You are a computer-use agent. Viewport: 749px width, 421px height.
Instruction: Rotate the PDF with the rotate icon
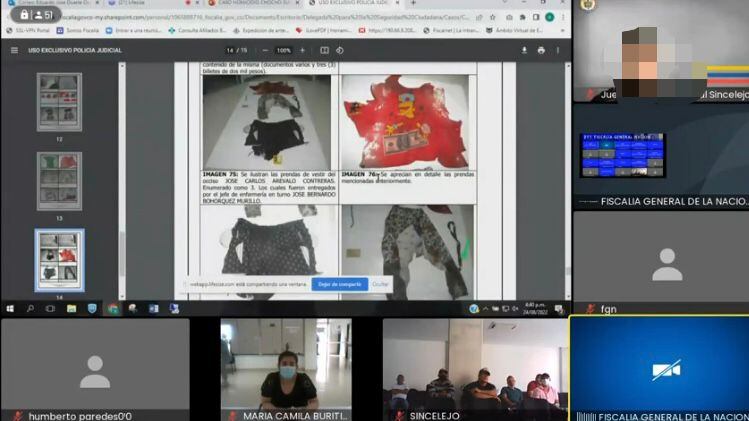point(340,50)
